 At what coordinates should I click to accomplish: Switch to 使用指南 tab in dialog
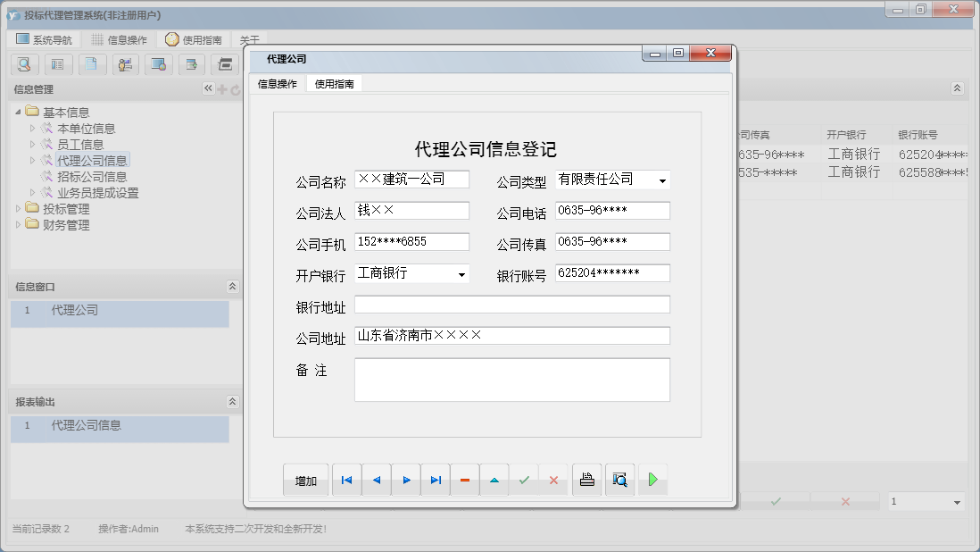coord(335,84)
